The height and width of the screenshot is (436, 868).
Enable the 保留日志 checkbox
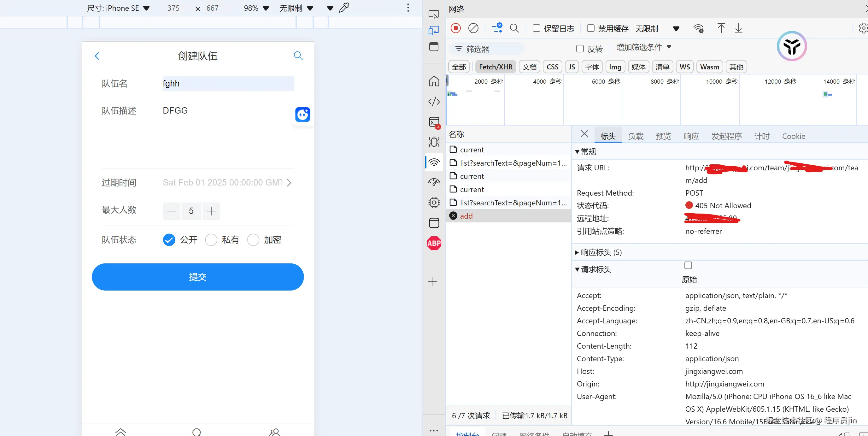537,28
